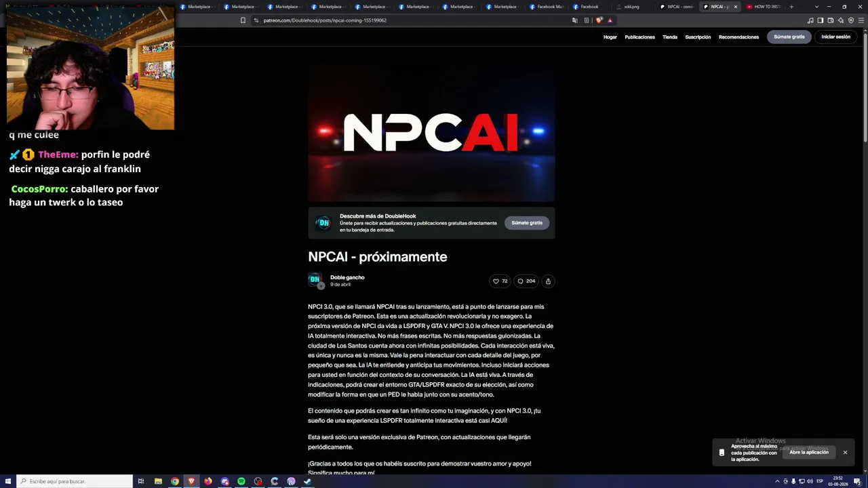The height and width of the screenshot is (488, 868).
Task: Switch to the Facebook tab next to xdd.png
Action: tap(591, 7)
